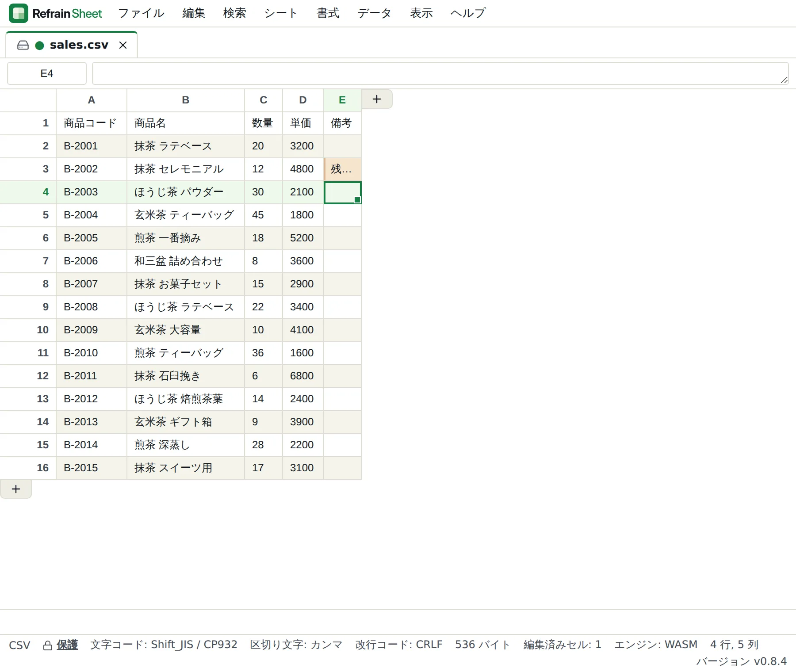This screenshot has width=796, height=672.
Task: Click the Refrain Sheet app logo
Action: [x=19, y=13]
